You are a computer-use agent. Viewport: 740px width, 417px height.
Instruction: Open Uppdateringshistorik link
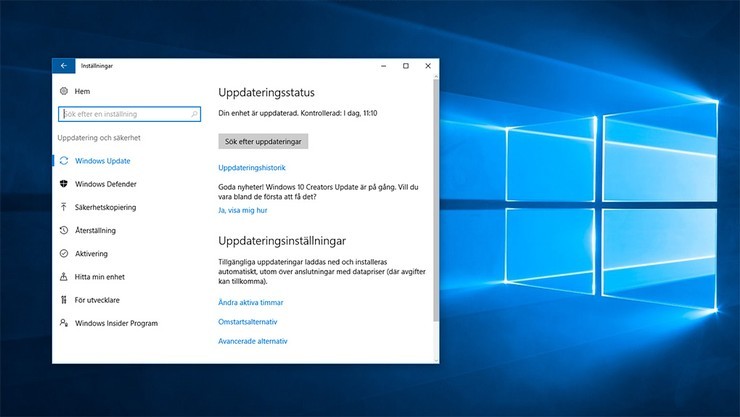coord(252,167)
